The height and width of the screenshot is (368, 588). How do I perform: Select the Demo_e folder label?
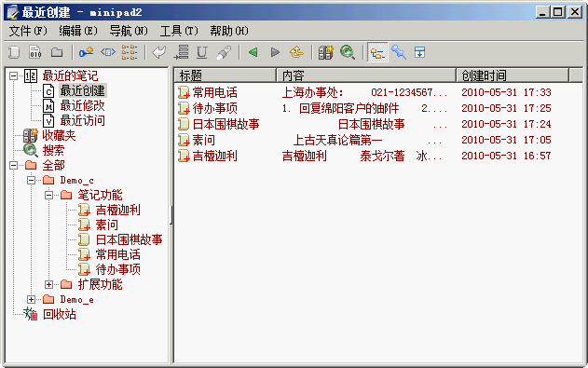click(76, 299)
